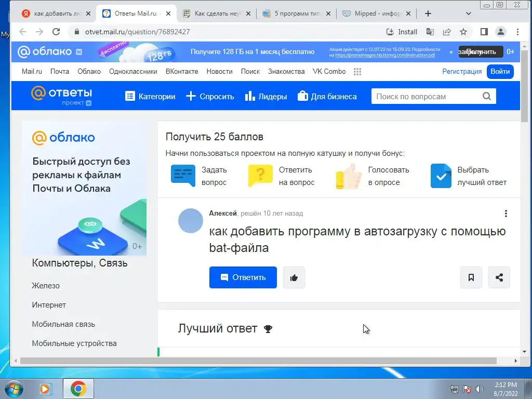Click Получить button on promo banner
This screenshot has width=532, height=399.
pos(481,52)
